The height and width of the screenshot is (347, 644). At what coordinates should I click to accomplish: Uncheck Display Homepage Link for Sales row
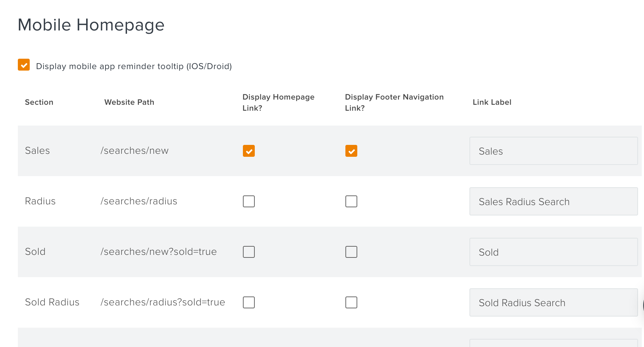(x=249, y=151)
